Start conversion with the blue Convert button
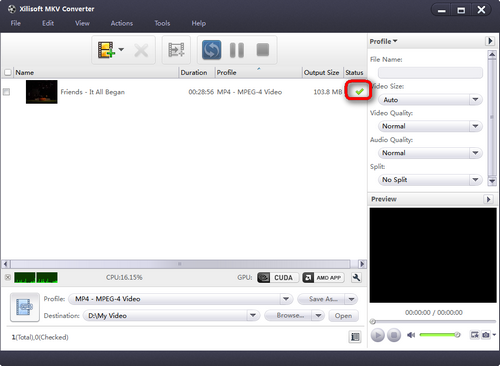Viewport: 500px width, 366px height. tap(211, 50)
